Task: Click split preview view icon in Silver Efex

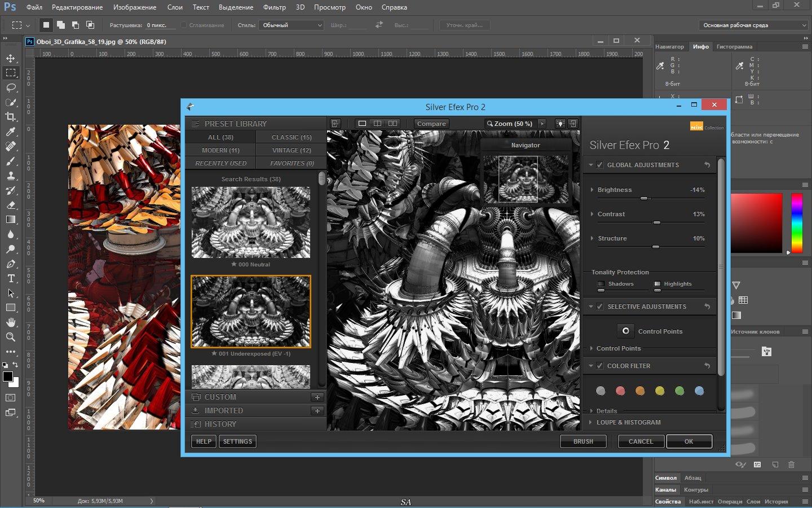Action: coord(377,123)
